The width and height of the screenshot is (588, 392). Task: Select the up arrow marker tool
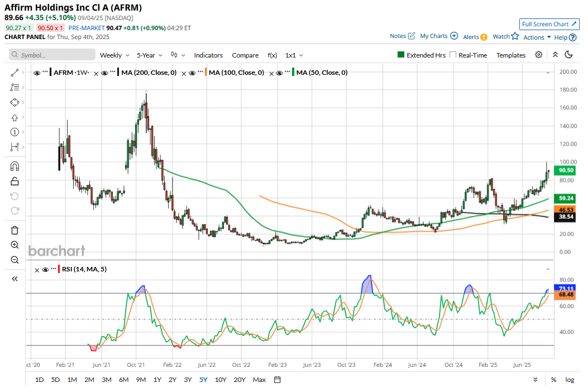point(15,117)
